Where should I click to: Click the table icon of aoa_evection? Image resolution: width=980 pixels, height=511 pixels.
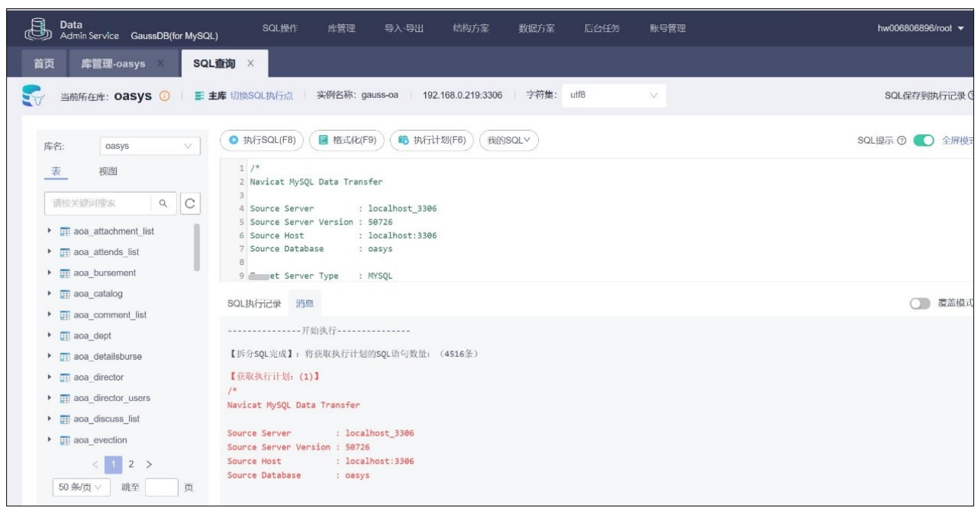(x=65, y=440)
